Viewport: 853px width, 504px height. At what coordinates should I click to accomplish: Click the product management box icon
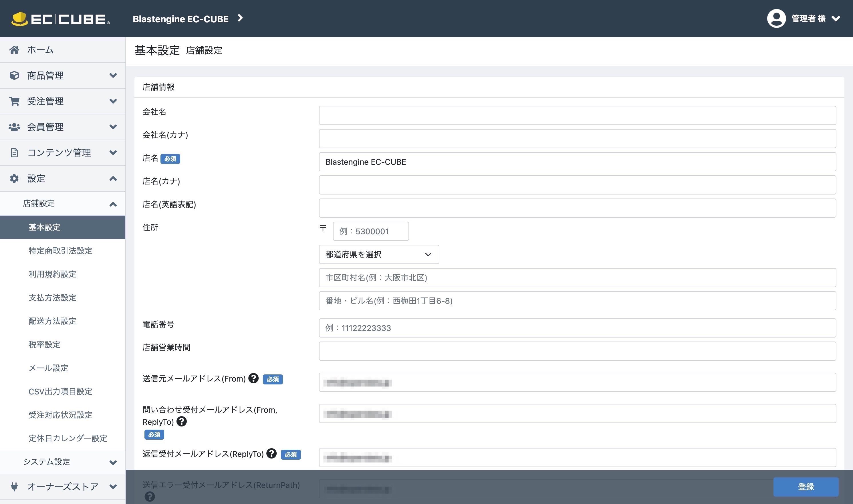[x=14, y=76]
